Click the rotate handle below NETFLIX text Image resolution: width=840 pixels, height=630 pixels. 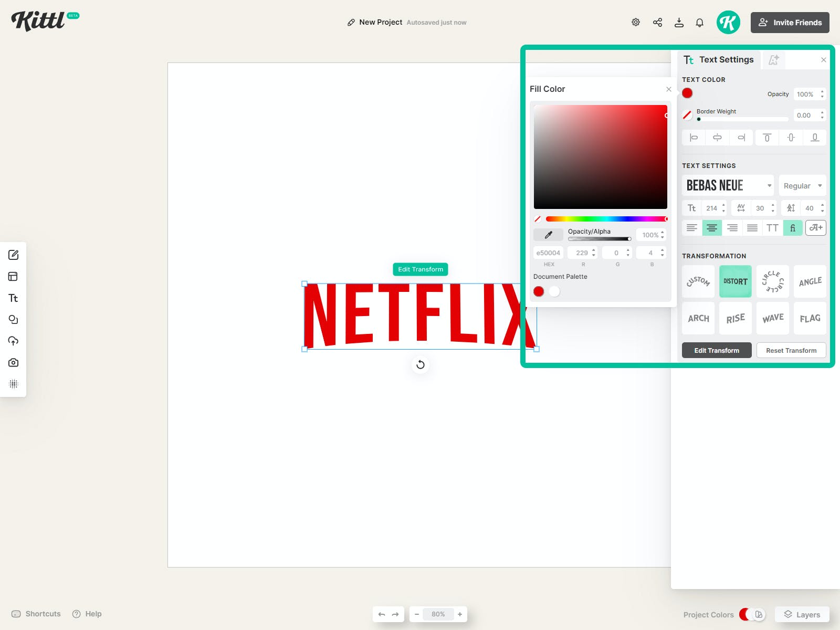point(421,364)
